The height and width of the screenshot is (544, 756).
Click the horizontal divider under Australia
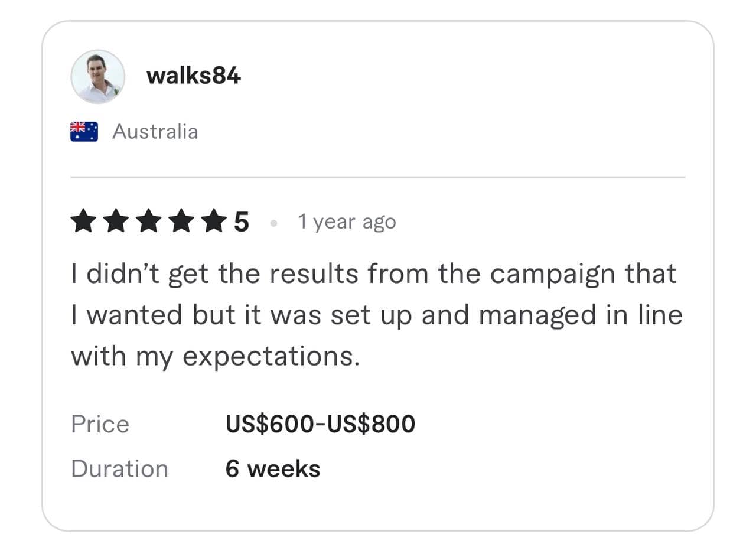click(378, 177)
